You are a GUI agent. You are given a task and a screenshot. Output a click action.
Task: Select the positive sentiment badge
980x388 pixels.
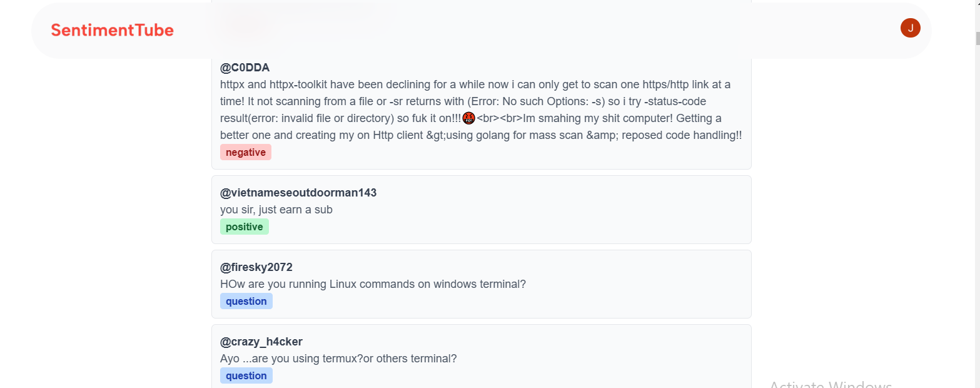click(244, 227)
